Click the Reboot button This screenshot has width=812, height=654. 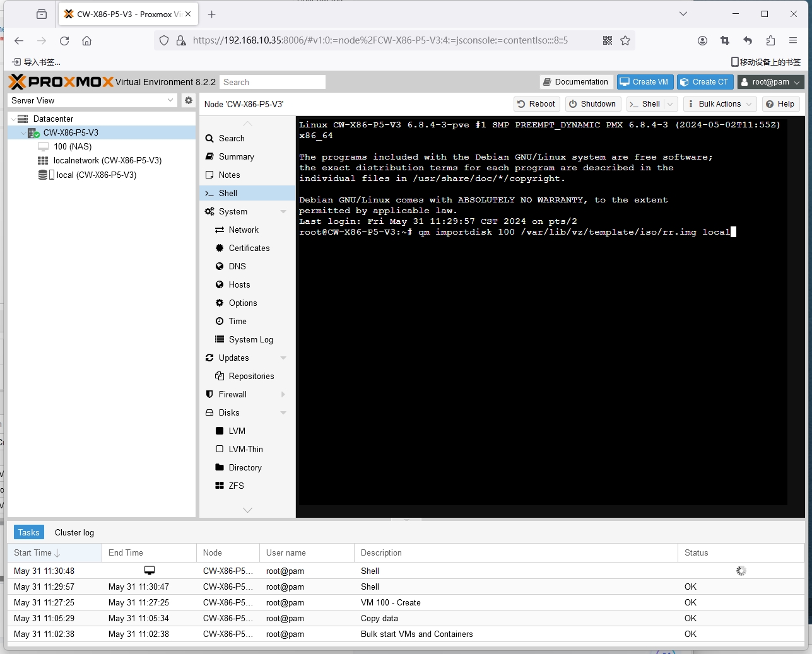536,104
